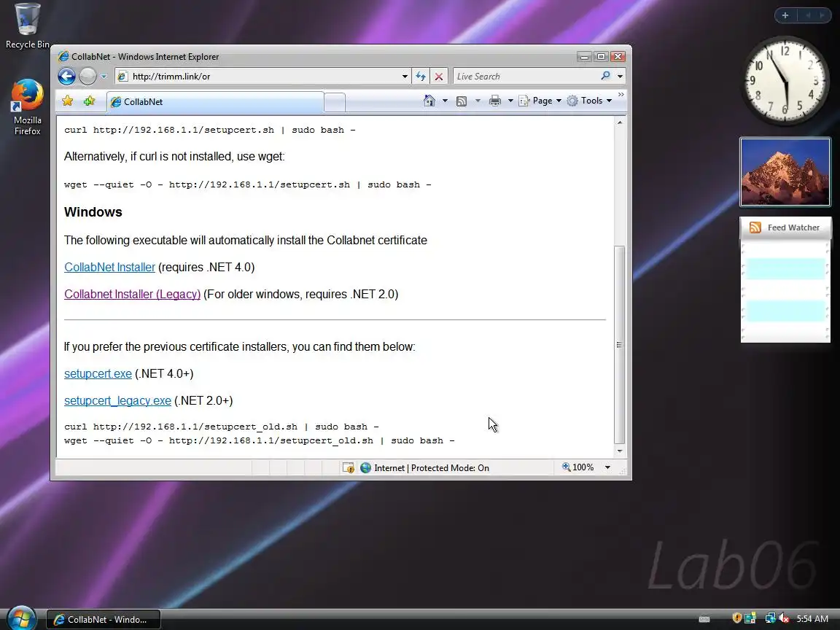Click the muted volume tray icon
This screenshot has height=630, width=840.
(784, 618)
